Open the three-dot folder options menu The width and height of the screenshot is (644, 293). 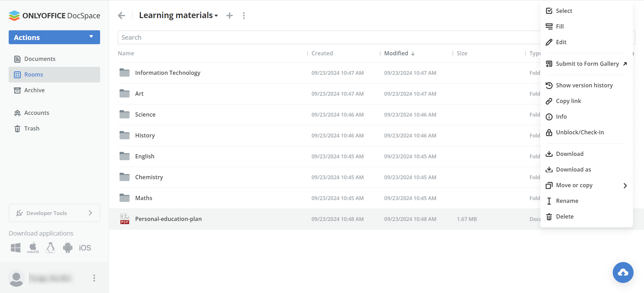pos(244,16)
